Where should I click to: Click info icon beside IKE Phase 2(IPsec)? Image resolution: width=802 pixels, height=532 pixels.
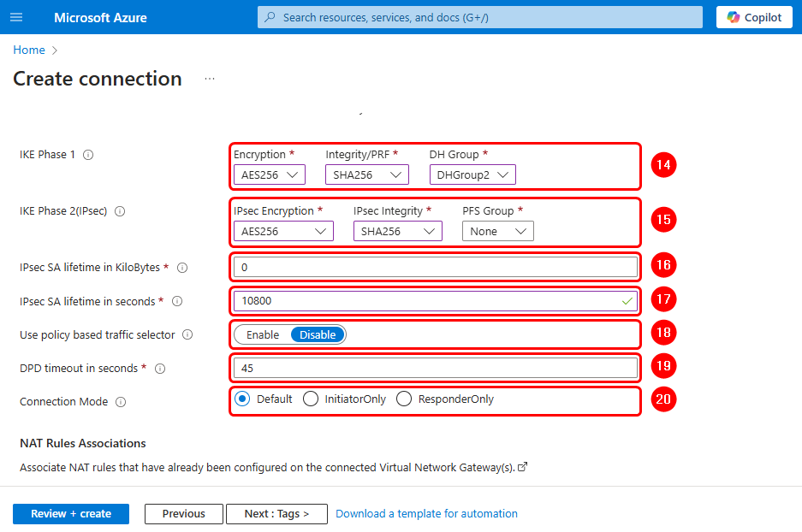120,211
